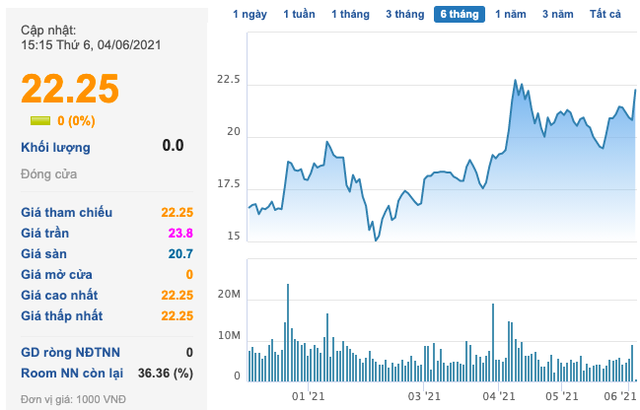Image resolution: width=640 pixels, height=410 pixels.
Task: Click the 01 '21 date axis label
Action: pos(308,396)
